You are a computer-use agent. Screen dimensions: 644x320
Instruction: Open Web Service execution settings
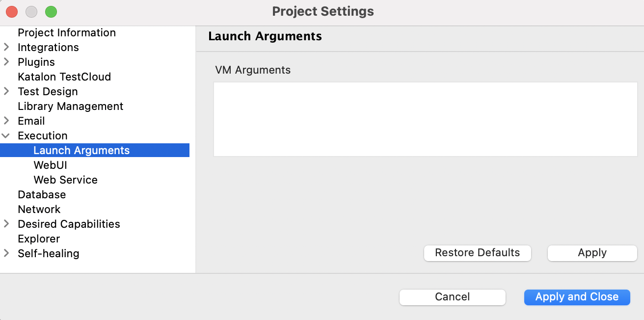(x=65, y=180)
